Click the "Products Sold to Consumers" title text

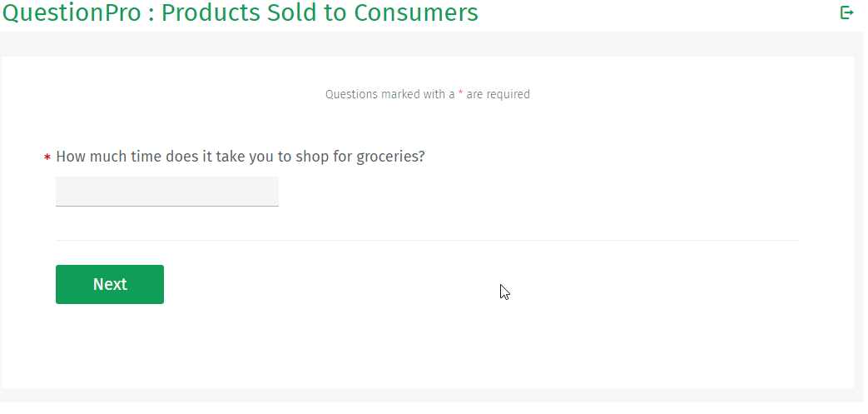point(320,13)
